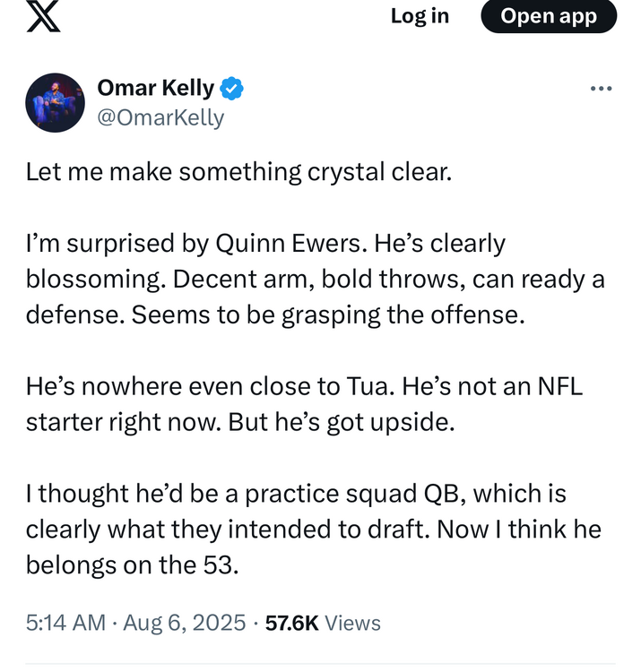
Task: Click the Views label
Action: pyautogui.click(x=352, y=623)
